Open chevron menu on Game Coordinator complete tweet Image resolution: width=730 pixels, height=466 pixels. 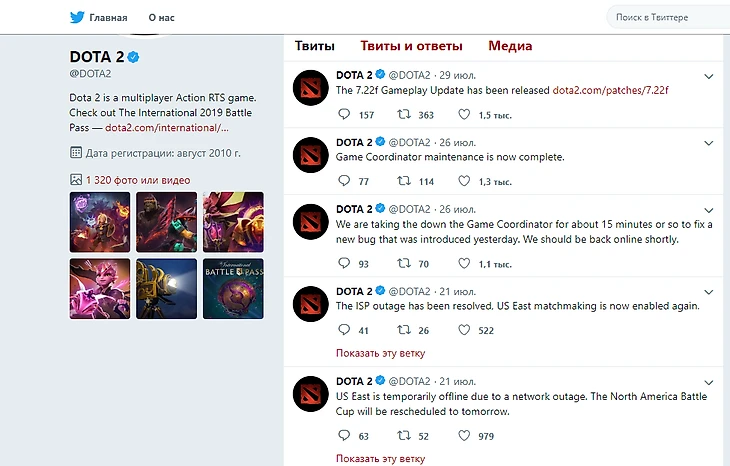pyautogui.click(x=709, y=143)
